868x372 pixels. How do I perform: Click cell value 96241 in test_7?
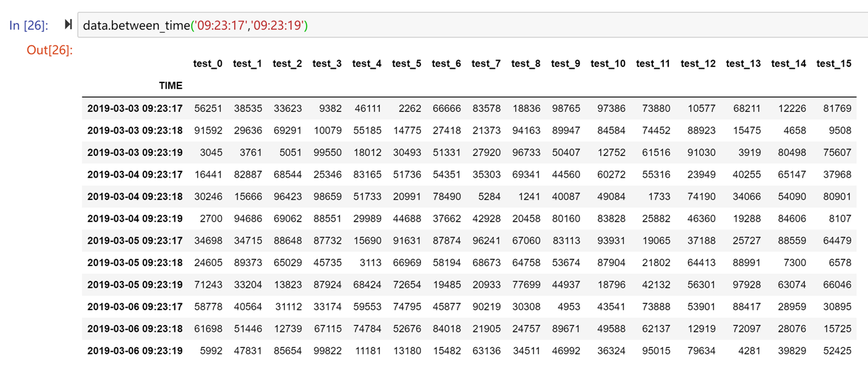(487, 241)
